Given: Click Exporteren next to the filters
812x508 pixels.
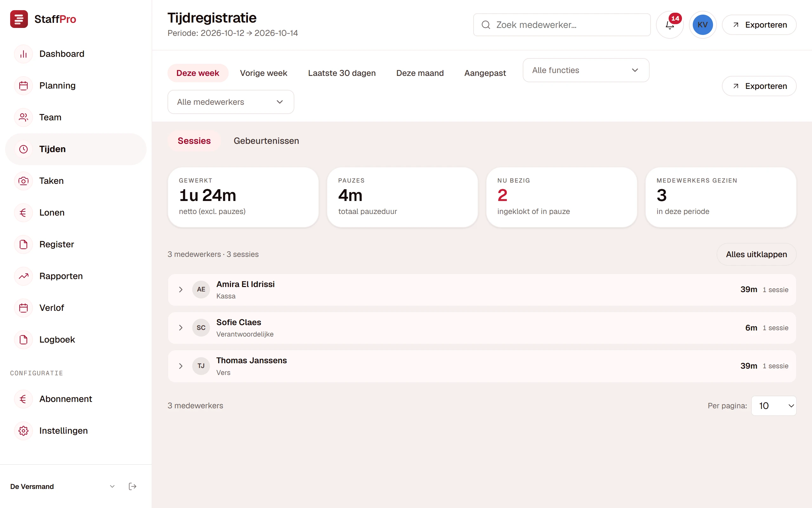Looking at the screenshot, I should pyautogui.click(x=759, y=86).
